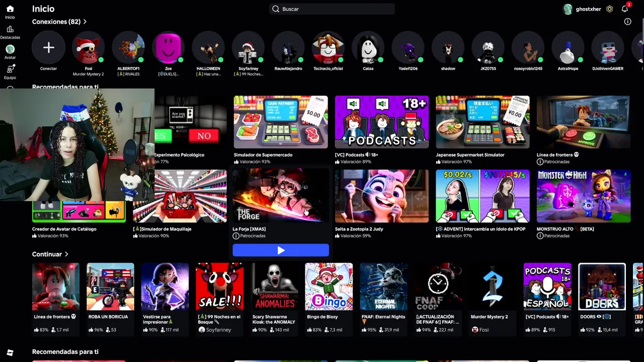644x362 pixels.
Task: Open the Equipo sidebar icon
Action: (10, 69)
